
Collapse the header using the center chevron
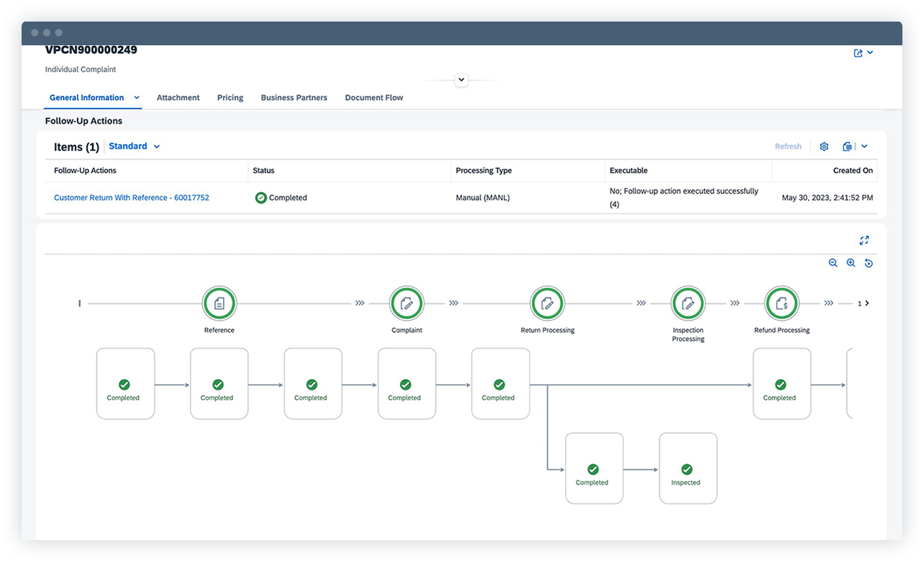pos(461,79)
